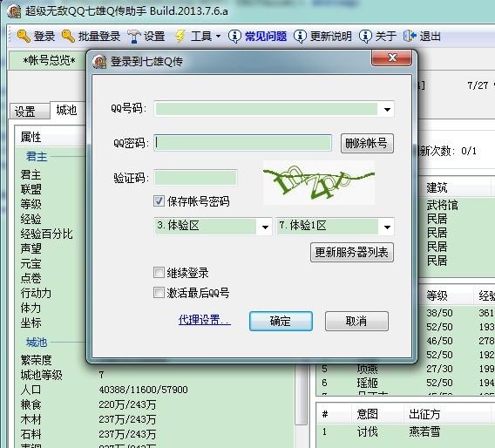Click the 粮食 value 220万/243万
The height and width of the screenshot is (448, 495).
click(x=127, y=404)
